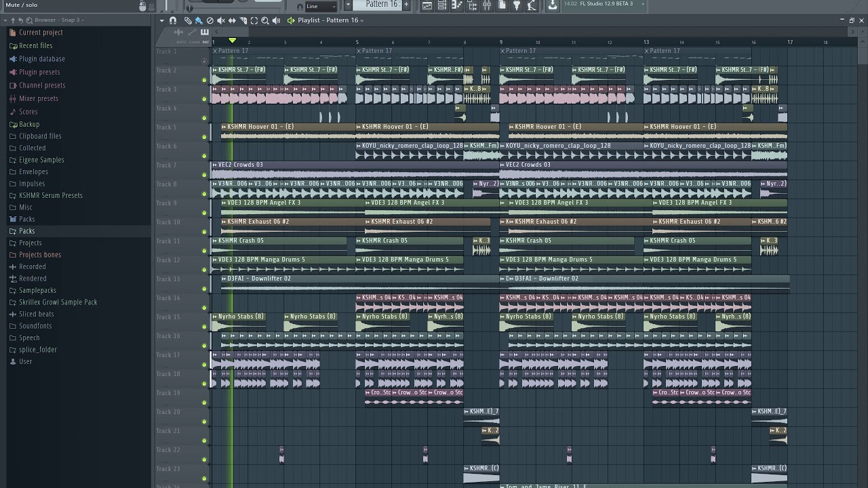The image size is (868, 488).
Task: Click the Playback speaker tool in Playlist toolbar
Action: pos(276,20)
